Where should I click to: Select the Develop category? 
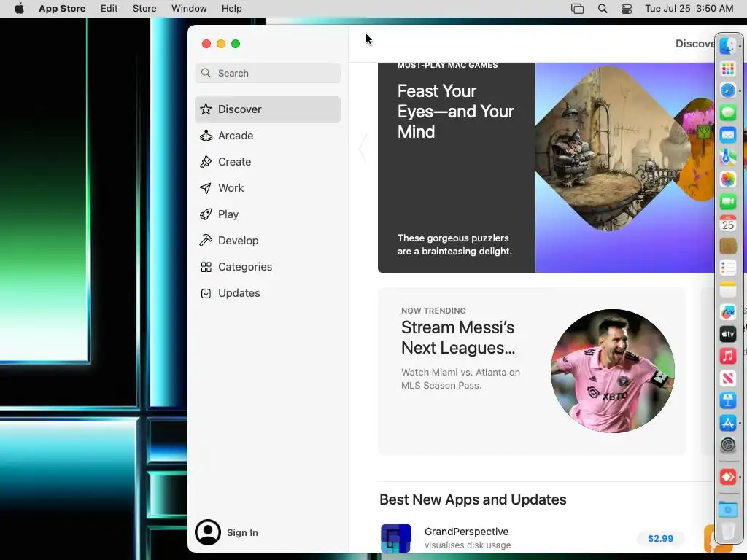coord(268,240)
